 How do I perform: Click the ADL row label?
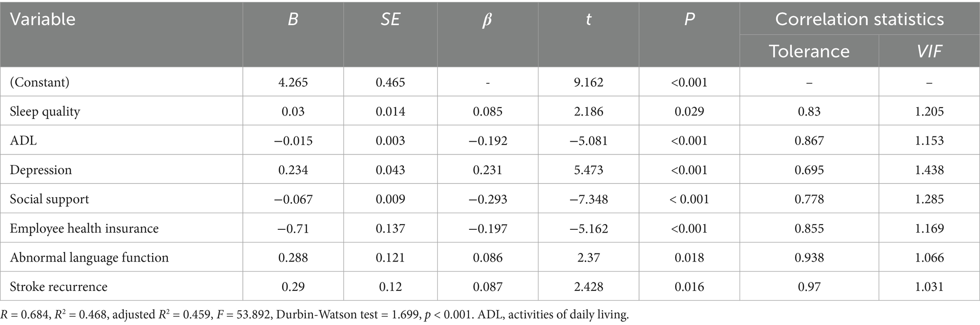(23, 141)
